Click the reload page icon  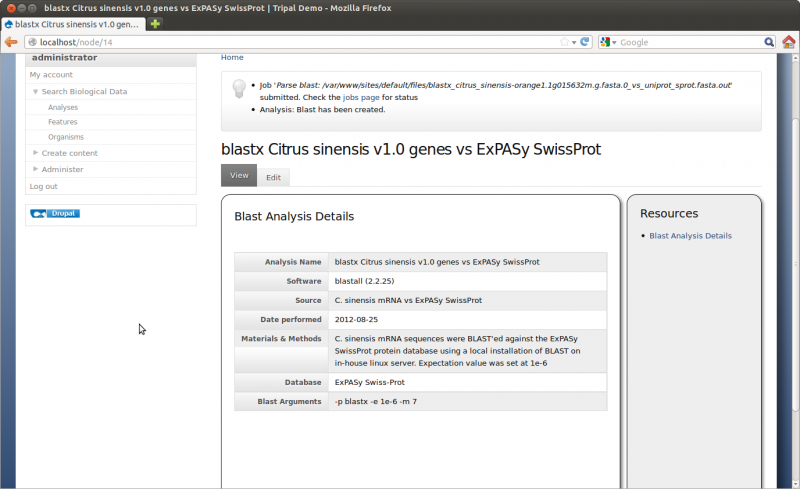[x=585, y=42]
